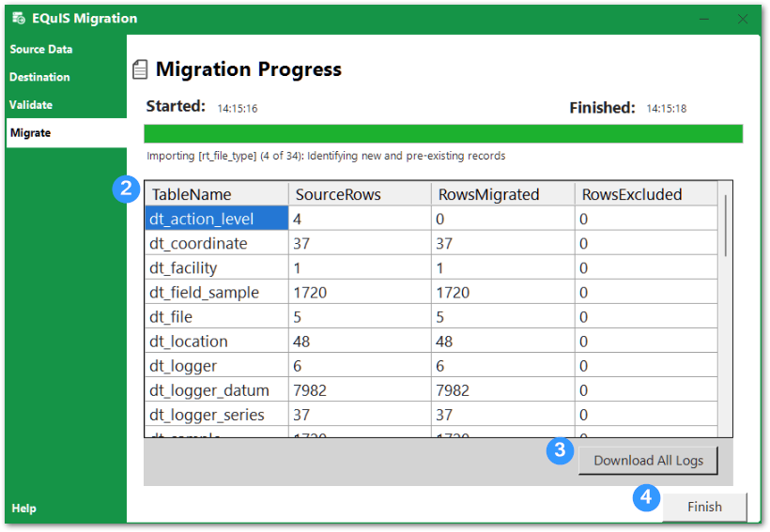The width and height of the screenshot is (770, 532).
Task: Open the Source Data step
Action: 41,49
